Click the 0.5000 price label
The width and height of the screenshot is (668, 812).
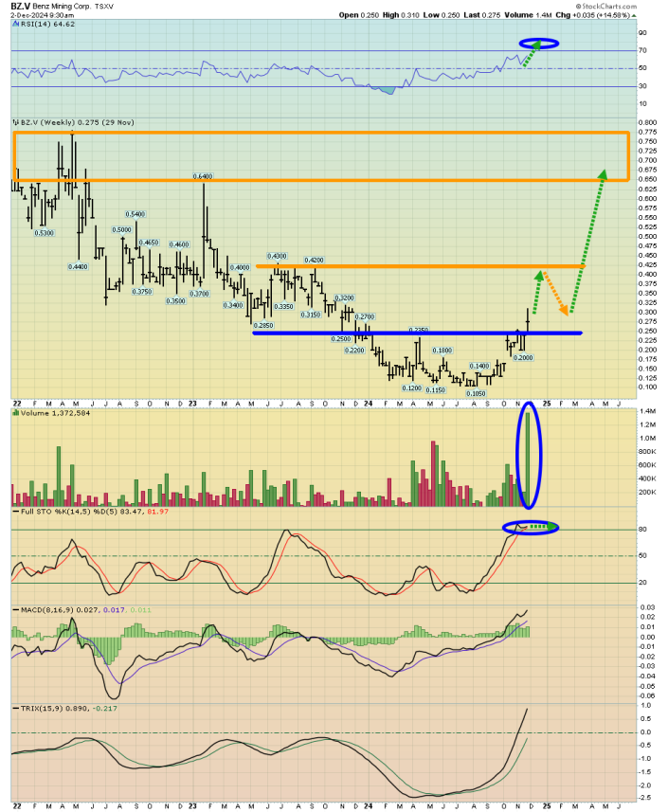(x=121, y=230)
